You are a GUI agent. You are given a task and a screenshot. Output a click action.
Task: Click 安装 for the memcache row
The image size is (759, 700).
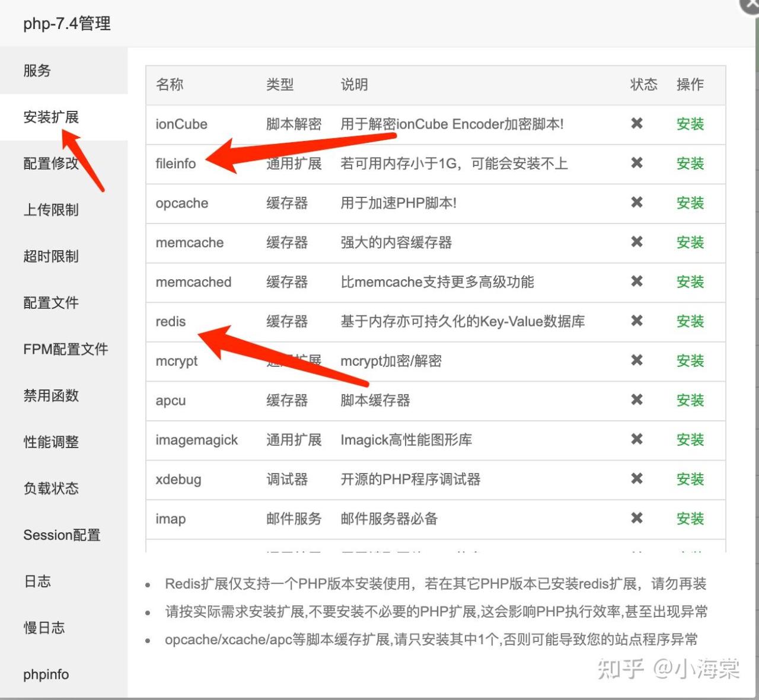690,242
